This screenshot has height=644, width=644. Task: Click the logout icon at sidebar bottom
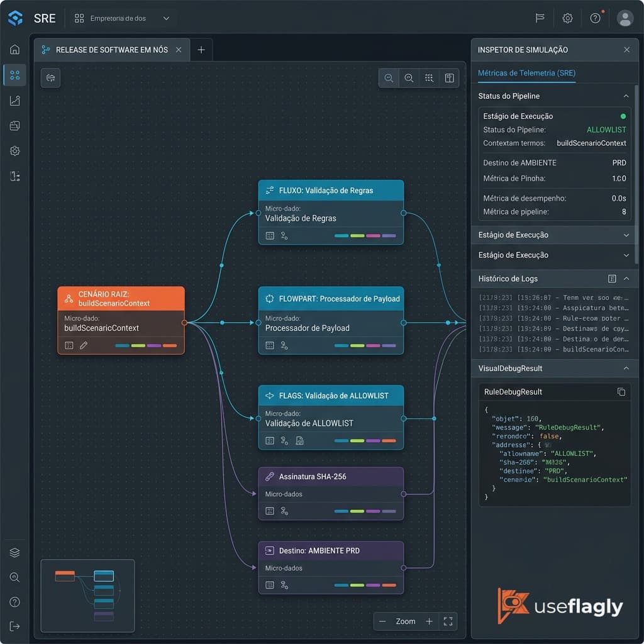point(15,626)
